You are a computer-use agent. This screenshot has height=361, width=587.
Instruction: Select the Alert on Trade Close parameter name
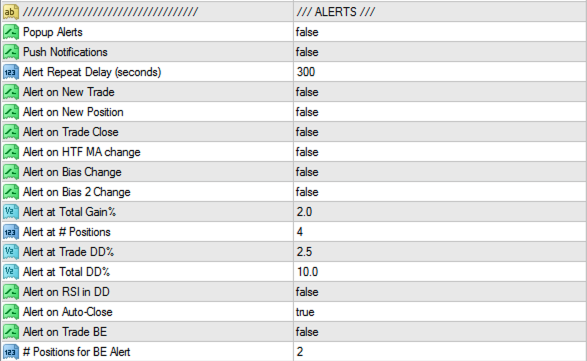[70, 132]
